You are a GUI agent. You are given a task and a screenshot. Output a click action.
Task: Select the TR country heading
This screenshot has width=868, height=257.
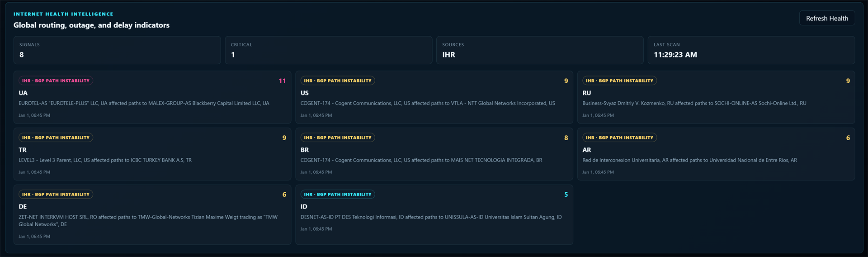pos(23,150)
